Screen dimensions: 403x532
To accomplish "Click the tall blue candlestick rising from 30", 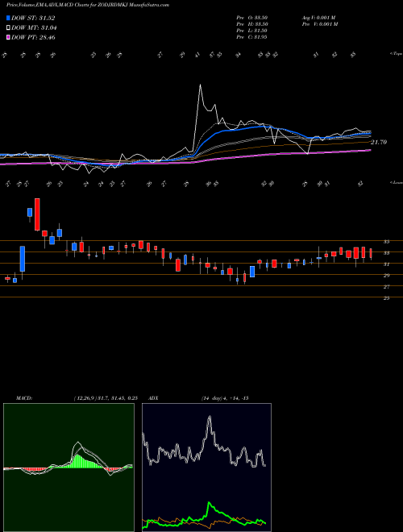I will 23,259.
